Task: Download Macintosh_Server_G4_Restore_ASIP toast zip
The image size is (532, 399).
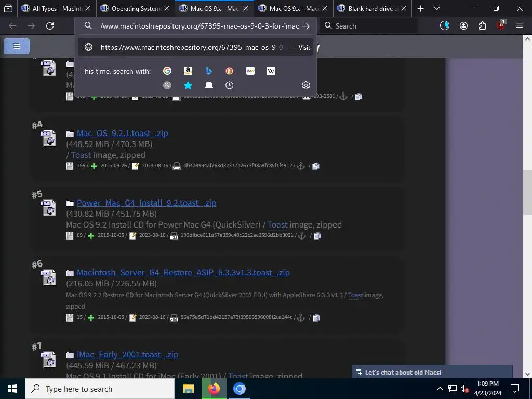Action: pyautogui.click(x=183, y=272)
